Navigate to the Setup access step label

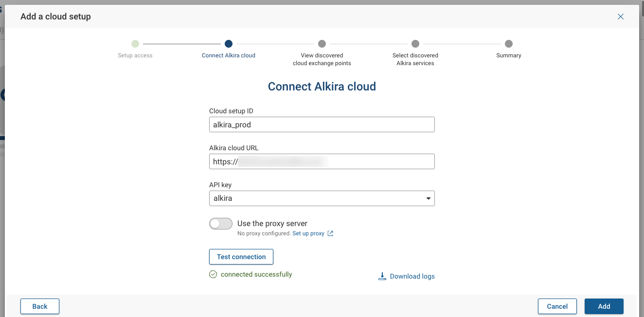pos(135,55)
